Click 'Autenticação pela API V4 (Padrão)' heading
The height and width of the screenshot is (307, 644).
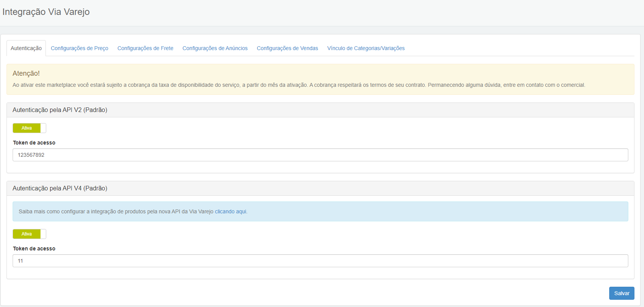click(x=60, y=188)
